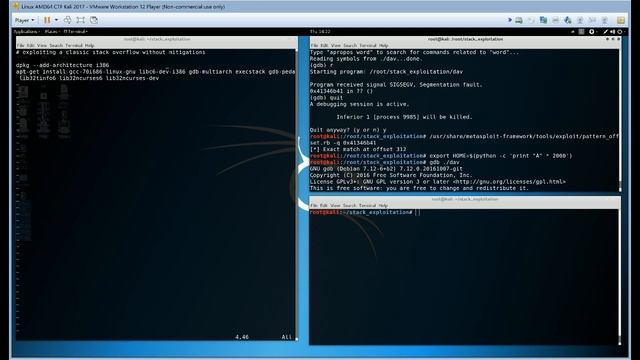This screenshot has width=640, height=360.
Task: Open Help menu in left terminal window
Action: click(89, 46)
